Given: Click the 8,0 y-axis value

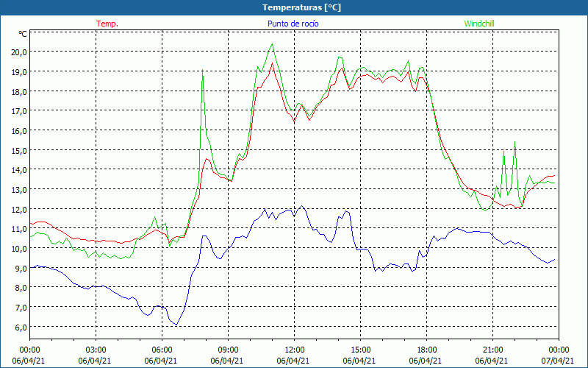Looking at the screenshot, I should 21,288.
